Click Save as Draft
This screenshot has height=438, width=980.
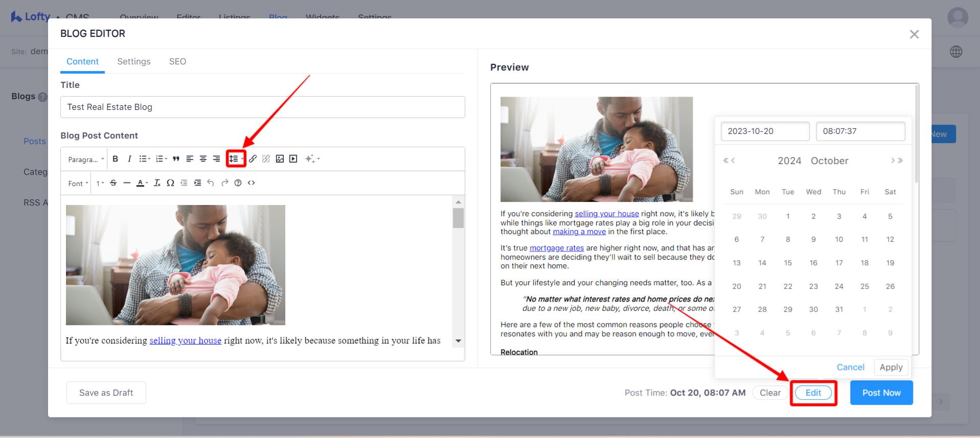(106, 393)
